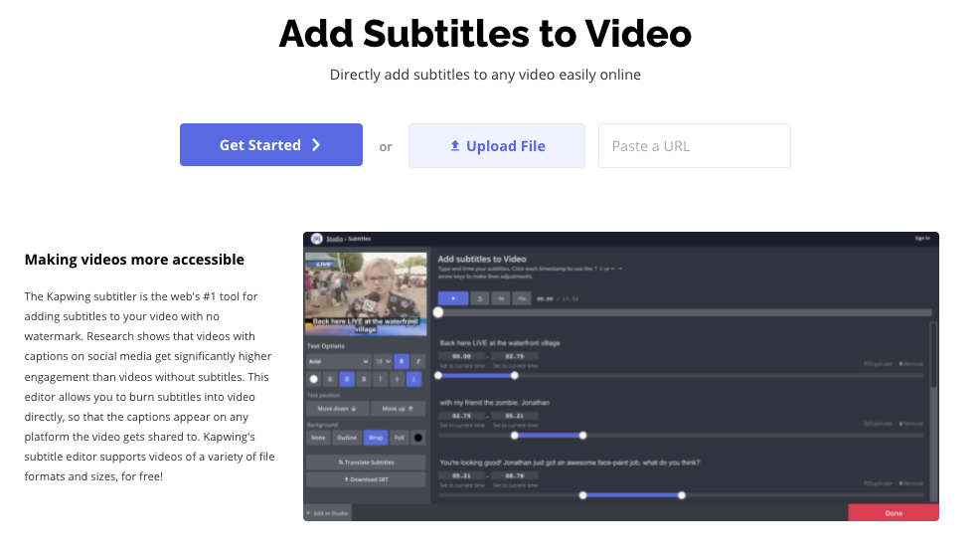Select the Full background option

400,438
